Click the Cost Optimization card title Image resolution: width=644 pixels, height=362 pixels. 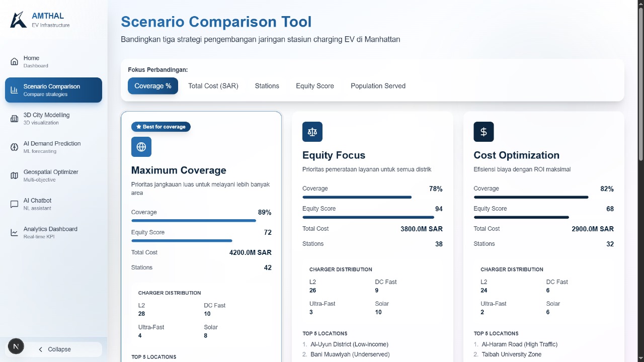pos(516,155)
